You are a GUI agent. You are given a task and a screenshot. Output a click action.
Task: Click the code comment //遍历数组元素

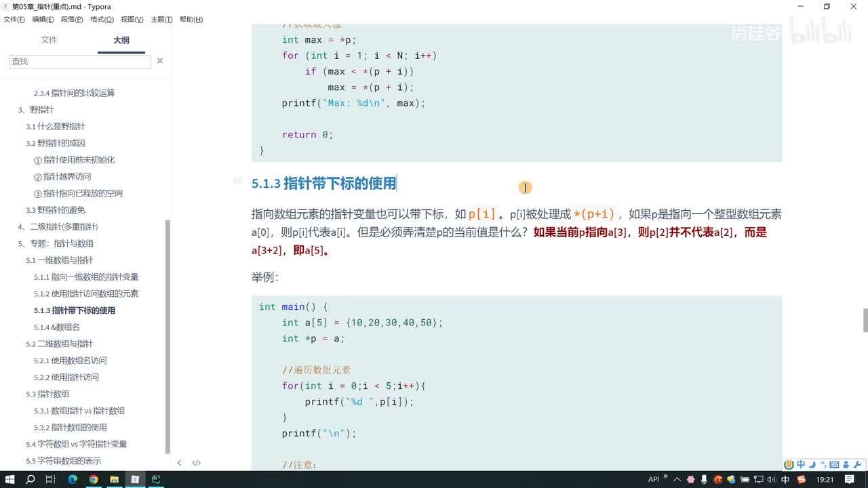tap(317, 370)
